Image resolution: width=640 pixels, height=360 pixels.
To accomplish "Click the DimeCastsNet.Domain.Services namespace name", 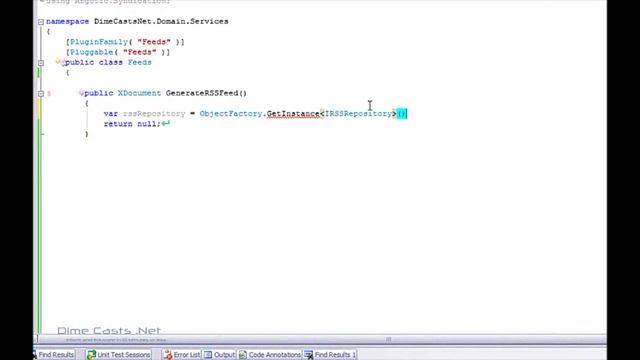I will pos(161,21).
